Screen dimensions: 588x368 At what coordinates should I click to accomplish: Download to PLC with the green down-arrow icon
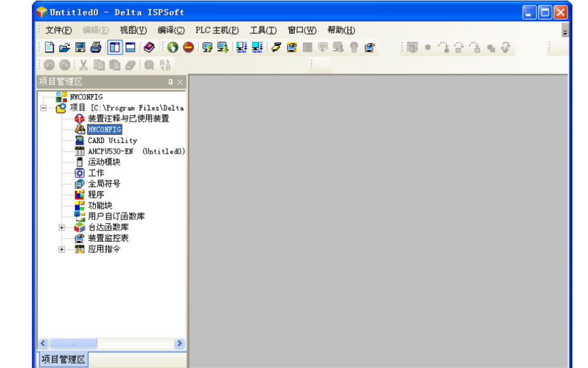tap(223, 47)
